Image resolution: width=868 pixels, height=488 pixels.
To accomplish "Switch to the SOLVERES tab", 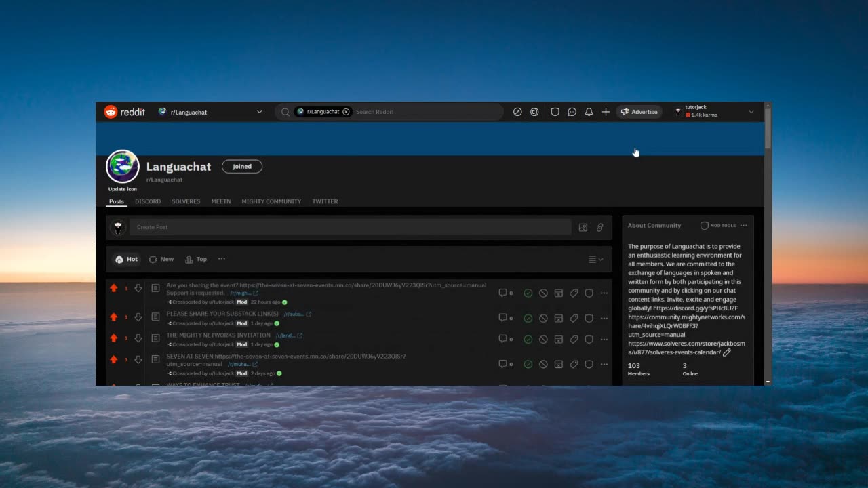I will [x=186, y=201].
